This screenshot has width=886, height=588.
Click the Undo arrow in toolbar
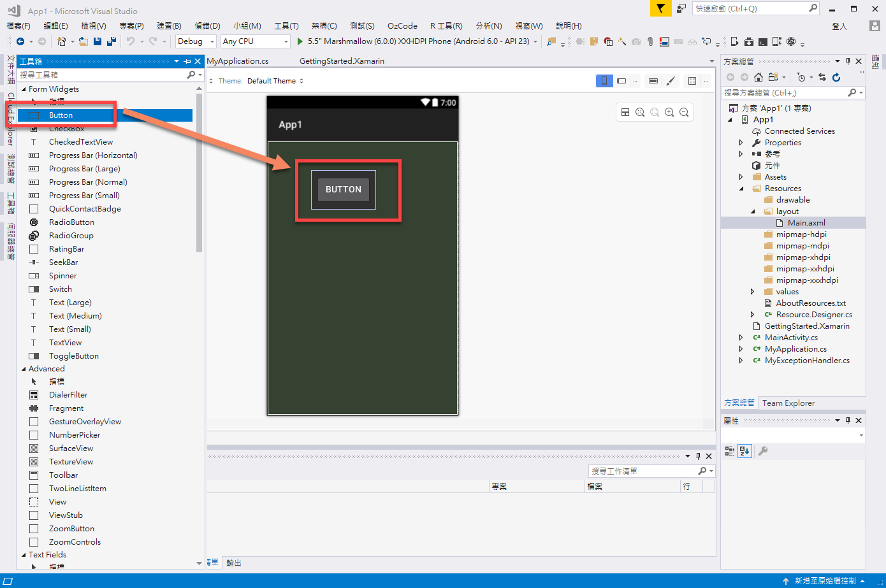tap(131, 41)
